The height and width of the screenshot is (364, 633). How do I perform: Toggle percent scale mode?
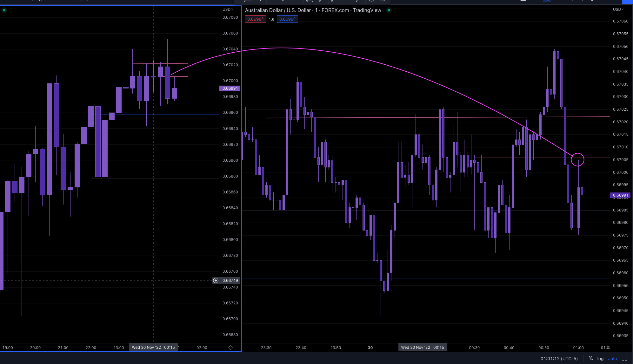click(590, 359)
